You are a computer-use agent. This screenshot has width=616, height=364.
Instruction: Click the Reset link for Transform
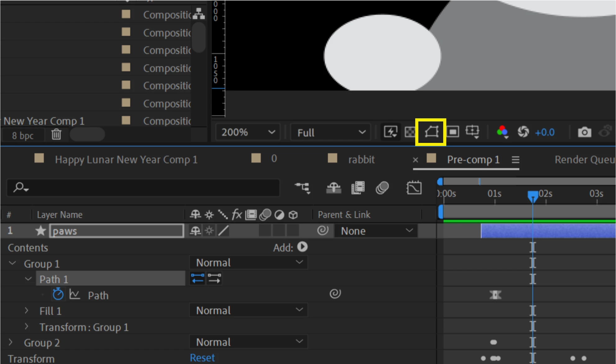(x=202, y=358)
